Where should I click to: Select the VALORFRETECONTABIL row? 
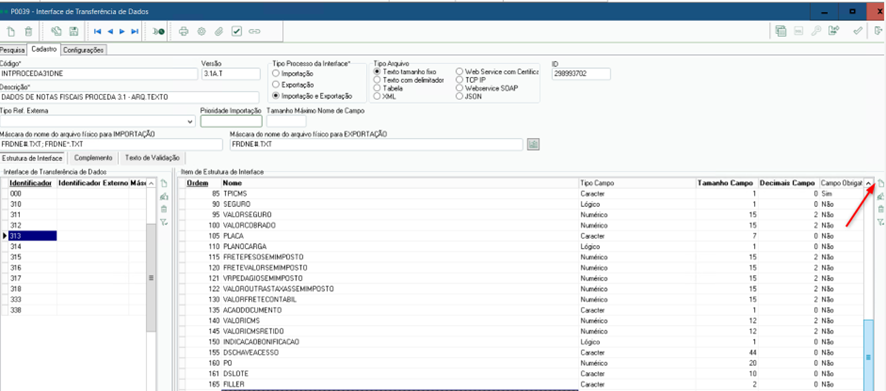521,299
